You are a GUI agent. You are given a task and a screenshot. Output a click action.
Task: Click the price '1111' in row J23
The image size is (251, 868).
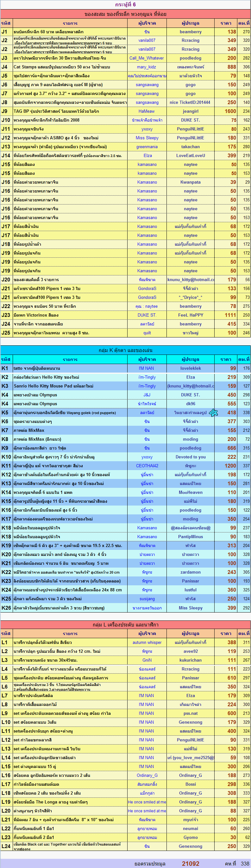(x=230, y=315)
